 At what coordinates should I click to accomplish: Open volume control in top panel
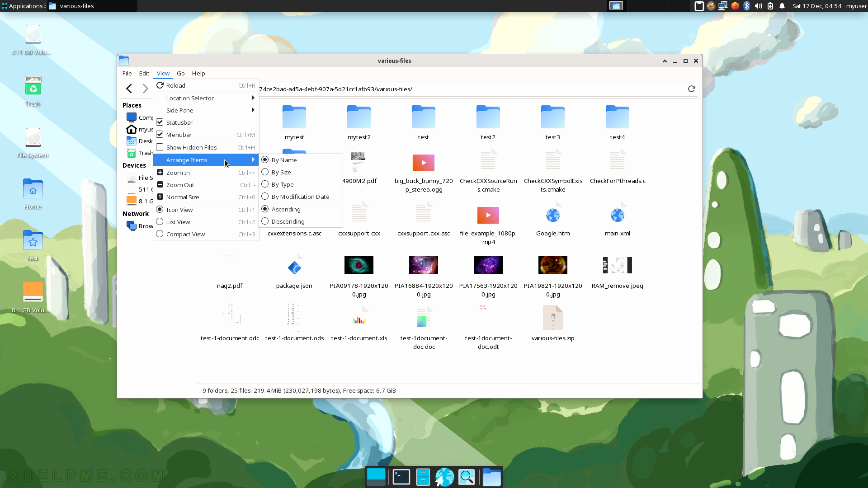coord(759,6)
